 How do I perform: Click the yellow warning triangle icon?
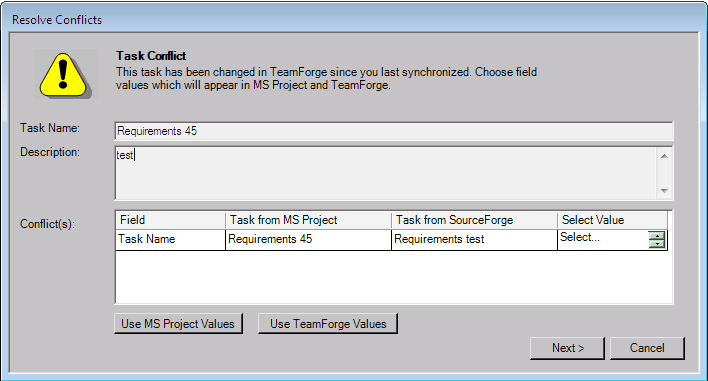pyautogui.click(x=63, y=74)
